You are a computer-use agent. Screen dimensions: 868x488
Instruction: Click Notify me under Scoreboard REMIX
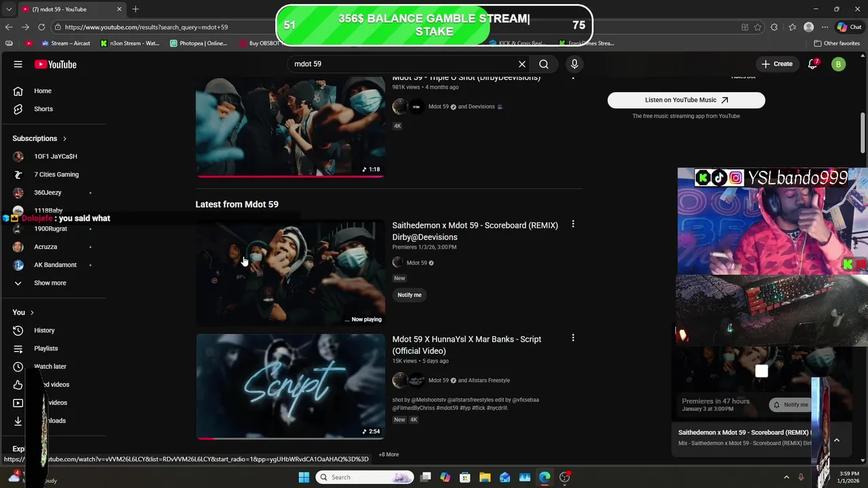click(410, 295)
